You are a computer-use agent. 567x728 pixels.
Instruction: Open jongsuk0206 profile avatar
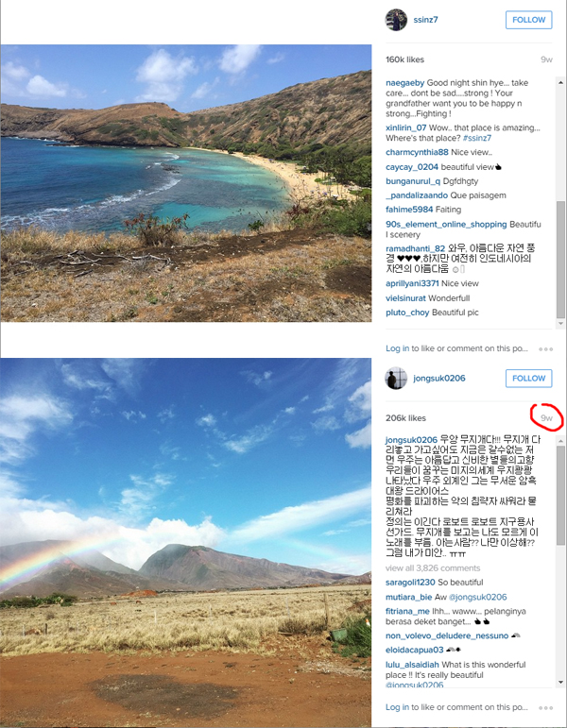(396, 379)
